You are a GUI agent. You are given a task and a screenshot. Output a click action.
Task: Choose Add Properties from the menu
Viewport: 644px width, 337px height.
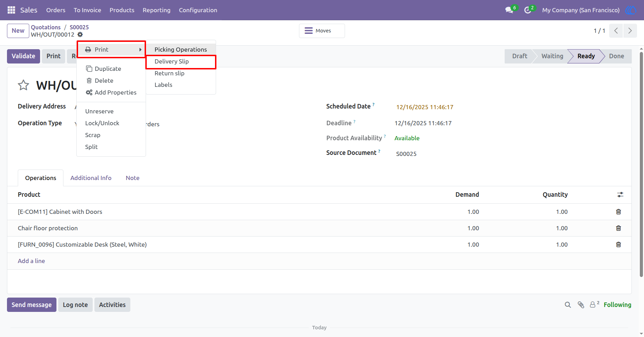click(x=111, y=92)
